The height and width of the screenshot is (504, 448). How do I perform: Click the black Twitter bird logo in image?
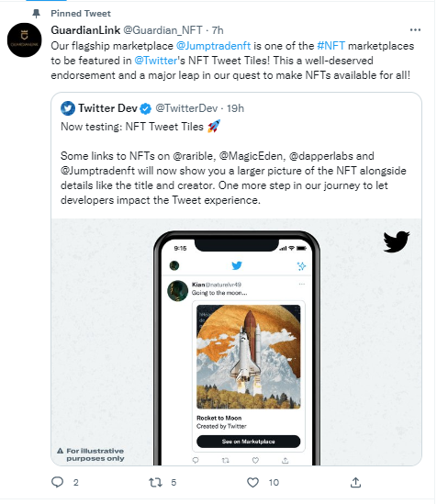pyautogui.click(x=396, y=241)
